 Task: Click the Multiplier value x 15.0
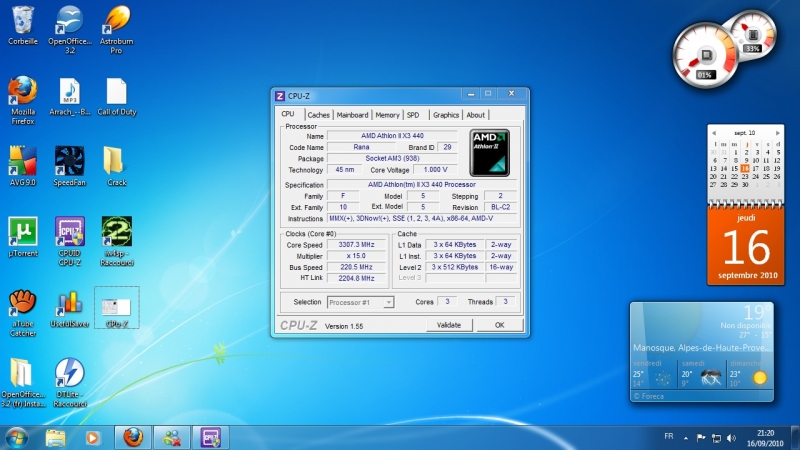click(x=356, y=256)
